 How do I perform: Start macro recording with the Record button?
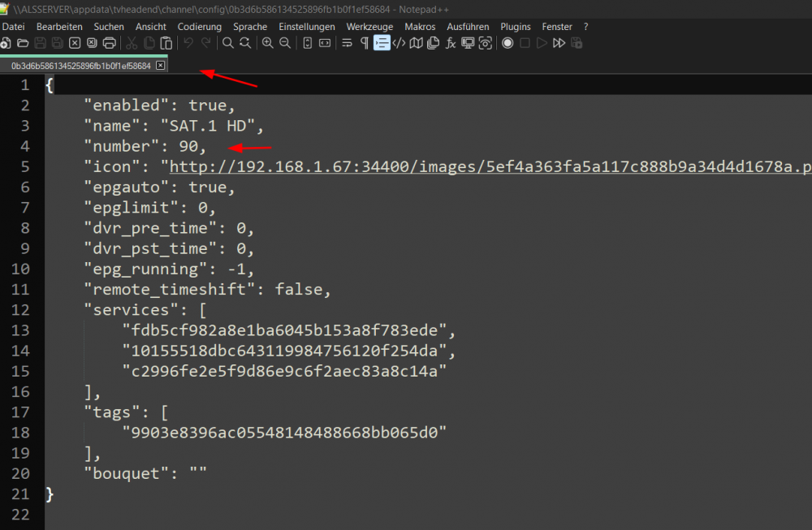508,43
